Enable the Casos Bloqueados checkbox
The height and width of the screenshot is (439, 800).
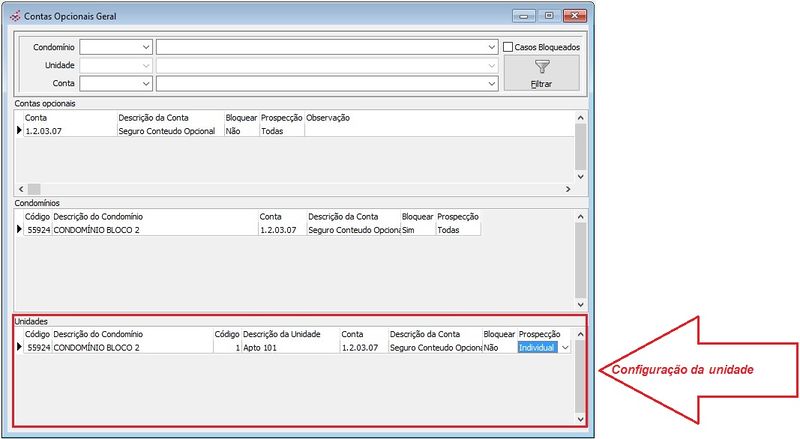[508, 47]
